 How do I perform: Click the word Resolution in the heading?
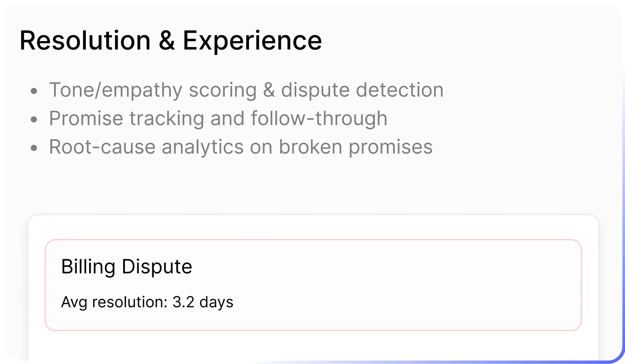tap(85, 40)
